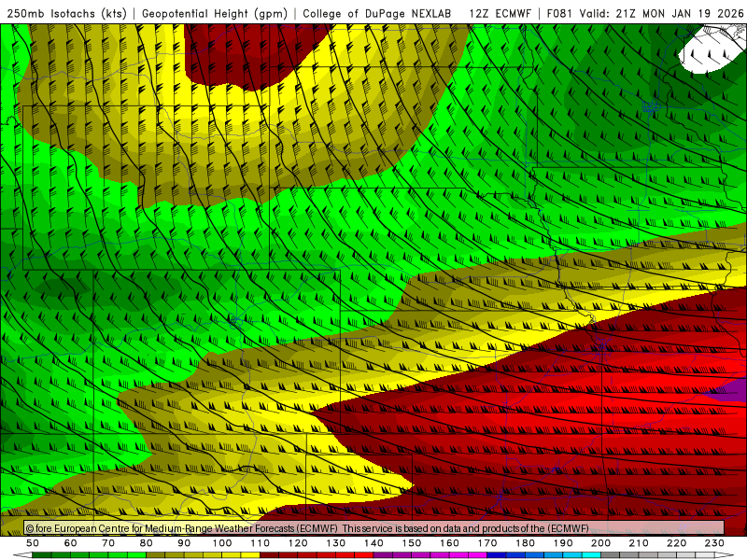
Task: Click the 120 knot colorbar label
Action: [x=298, y=543]
